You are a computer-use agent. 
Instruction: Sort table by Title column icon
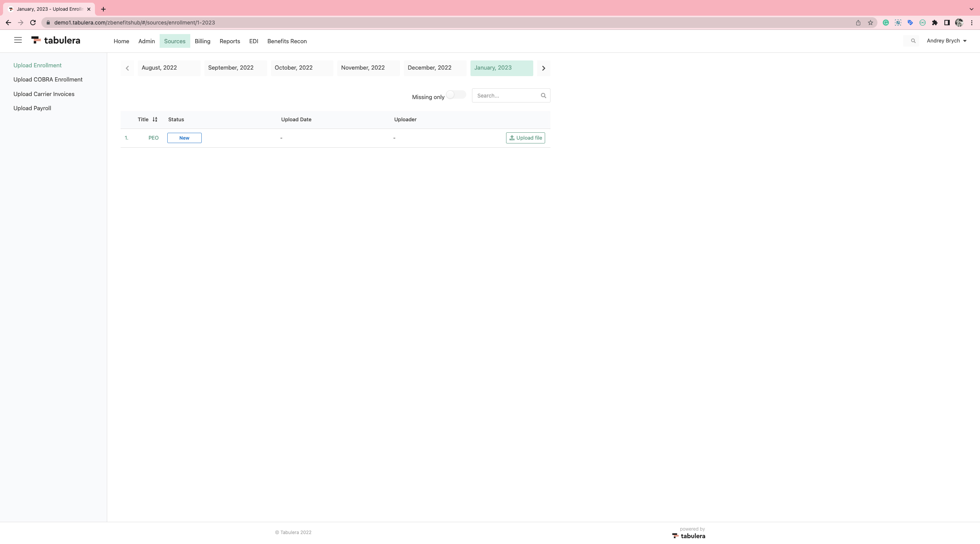pyautogui.click(x=155, y=119)
